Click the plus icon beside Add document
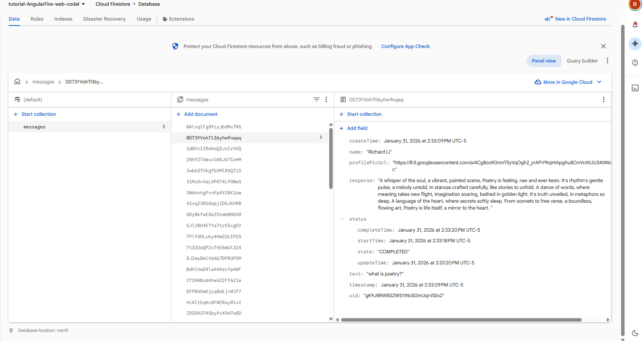This screenshot has height=341, width=644. [179, 114]
